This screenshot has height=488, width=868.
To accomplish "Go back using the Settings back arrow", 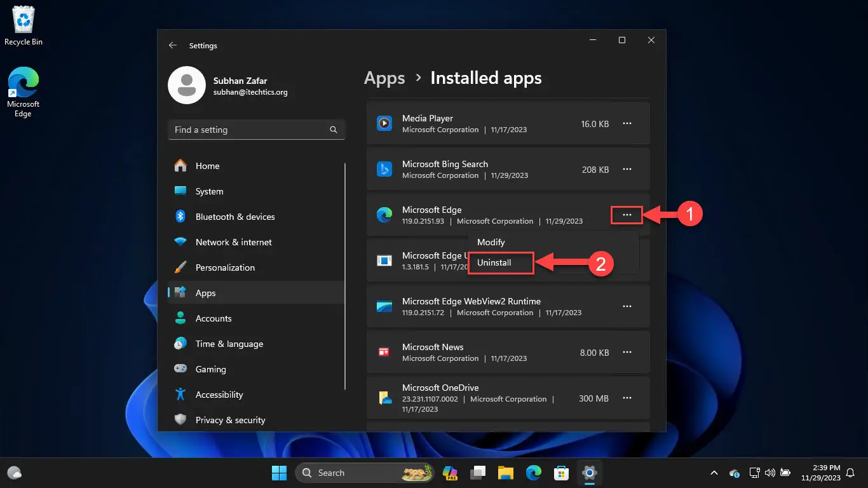I will point(173,46).
